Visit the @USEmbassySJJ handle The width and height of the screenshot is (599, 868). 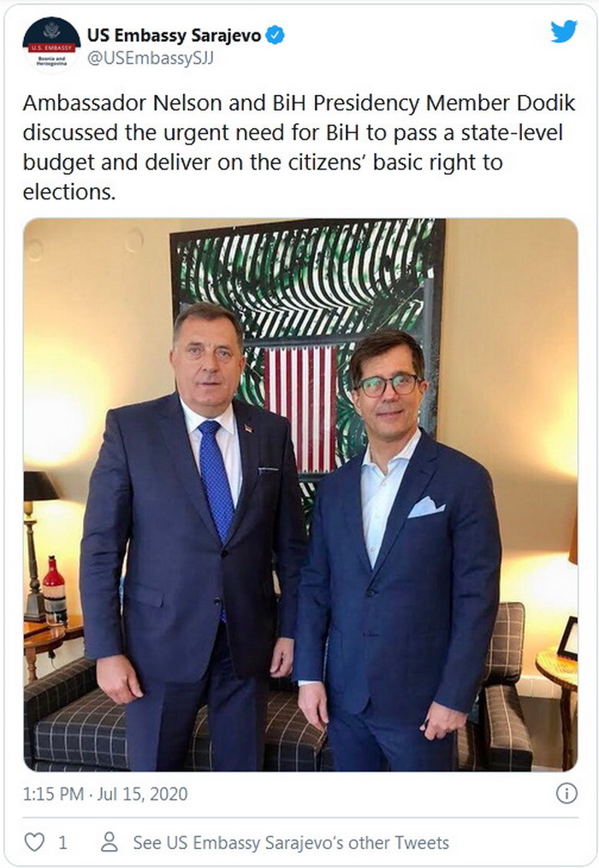coord(151,58)
